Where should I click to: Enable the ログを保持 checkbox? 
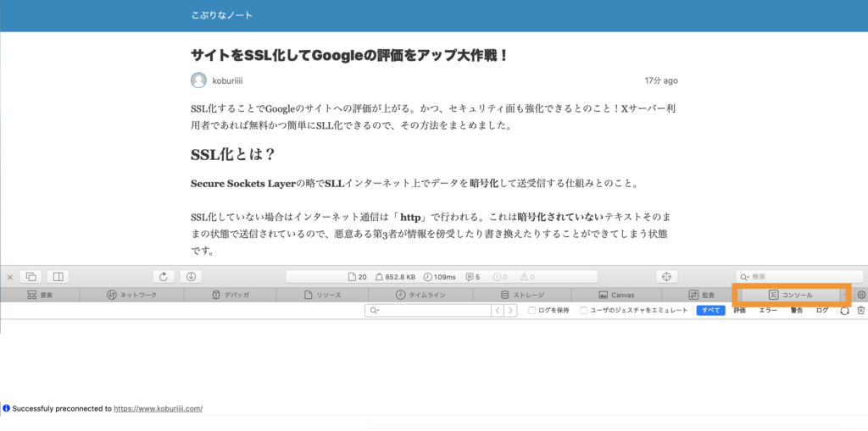[531, 311]
